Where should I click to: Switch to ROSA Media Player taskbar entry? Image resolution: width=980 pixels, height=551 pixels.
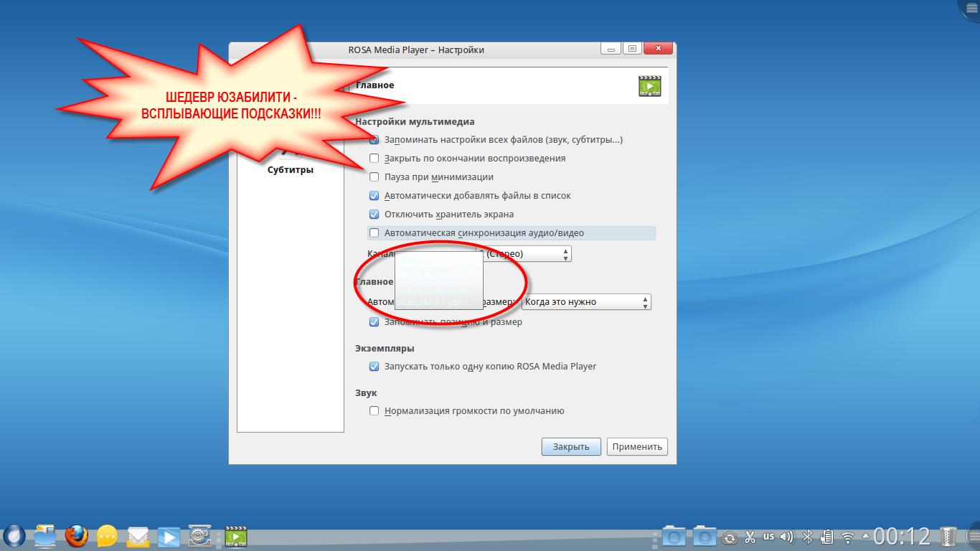236,536
